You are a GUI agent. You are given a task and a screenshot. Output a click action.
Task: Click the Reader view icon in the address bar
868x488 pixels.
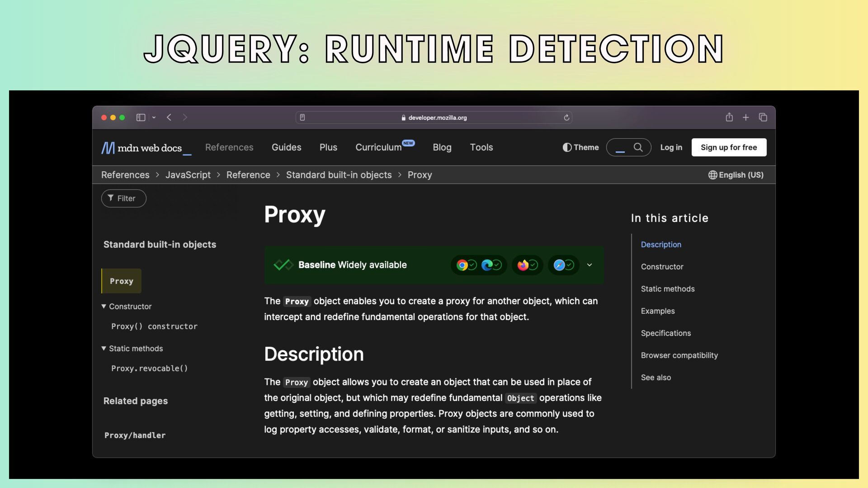click(302, 117)
